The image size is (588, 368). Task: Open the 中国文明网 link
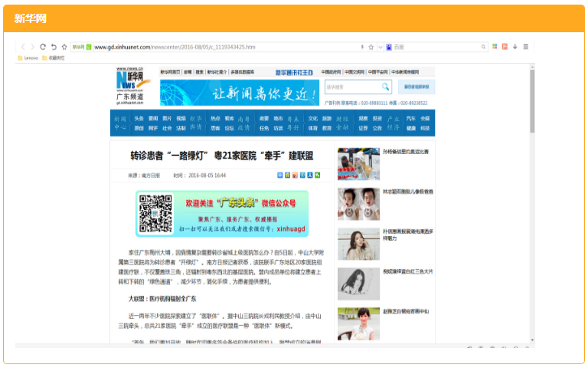coord(354,72)
